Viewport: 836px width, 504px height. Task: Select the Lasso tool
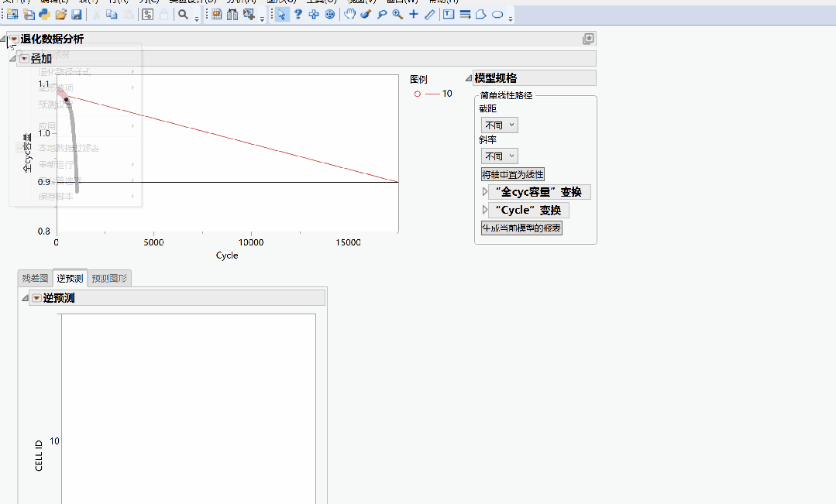382,15
